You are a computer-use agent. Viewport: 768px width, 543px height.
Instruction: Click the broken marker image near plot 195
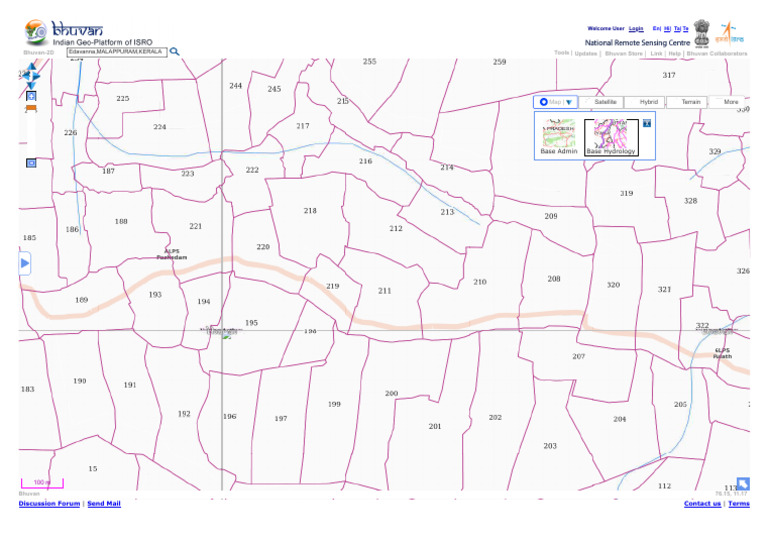point(226,336)
